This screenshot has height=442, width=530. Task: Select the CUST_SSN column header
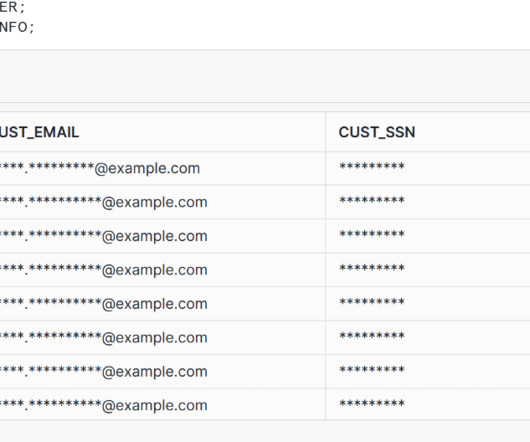point(377,132)
